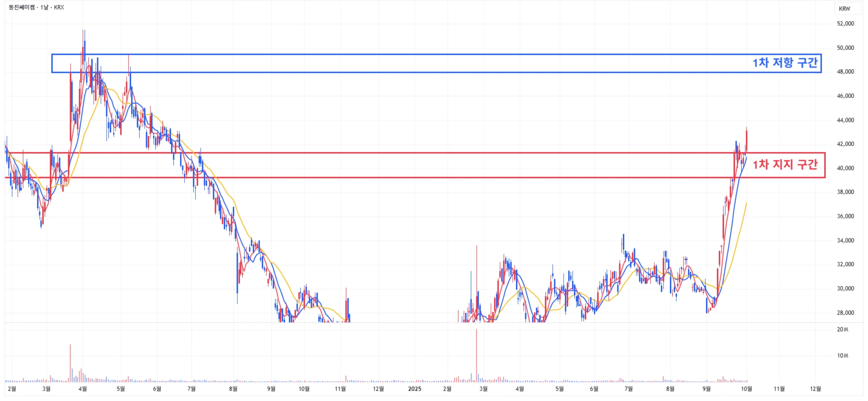Click the 28,000 price axis label
Viewport: 868px width, 401px height.
[x=845, y=313]
